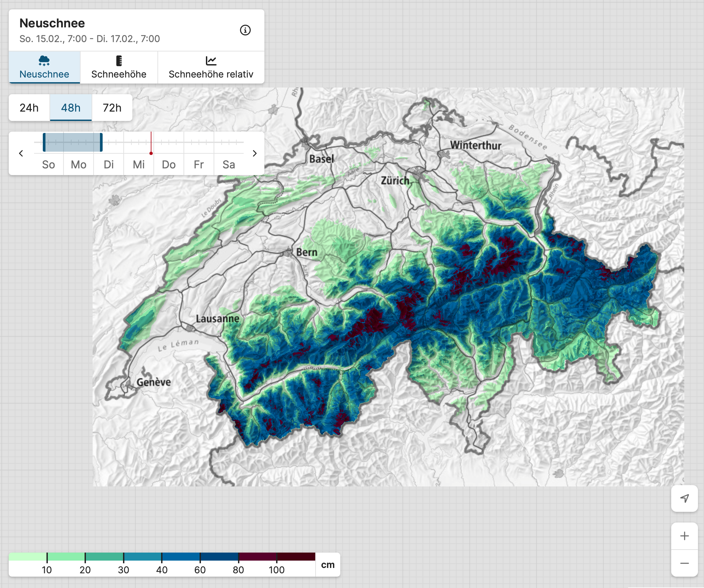Advance timeline with right chevron
Screen dimensions: 704x588
coord(254,153)
